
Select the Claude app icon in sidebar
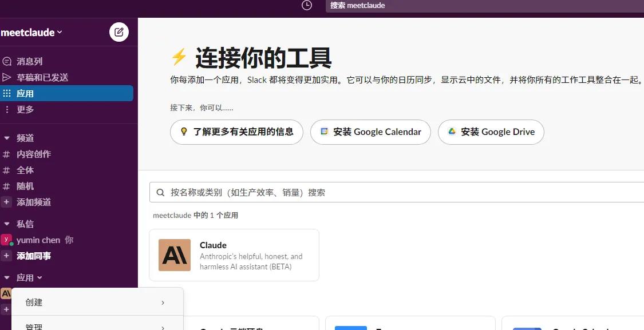[x=5, y=293]
